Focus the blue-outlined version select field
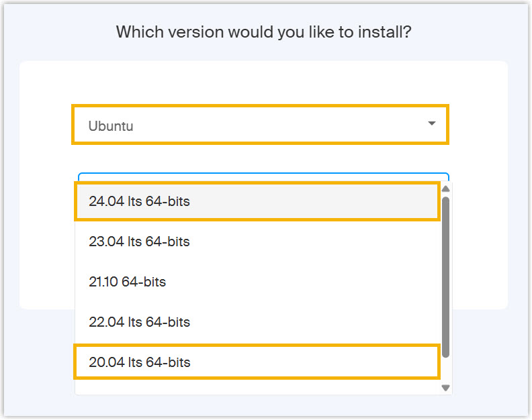Screen dimensions: 532x420 pos(263,177)
